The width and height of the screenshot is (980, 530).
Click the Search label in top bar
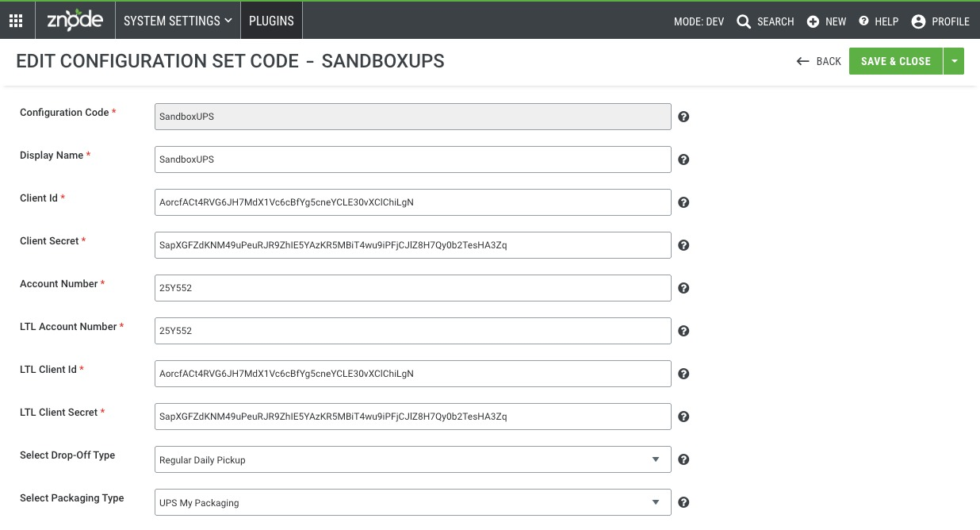[775, 22]
